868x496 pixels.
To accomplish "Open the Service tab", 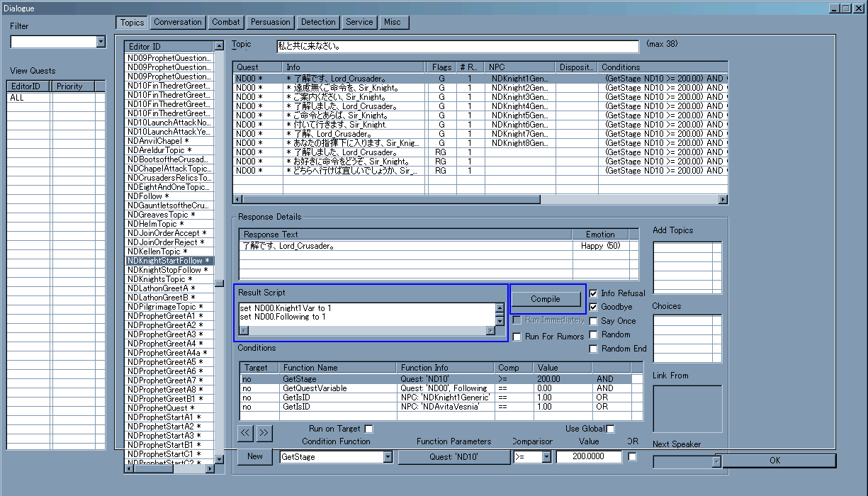I will tap(359, 23).
